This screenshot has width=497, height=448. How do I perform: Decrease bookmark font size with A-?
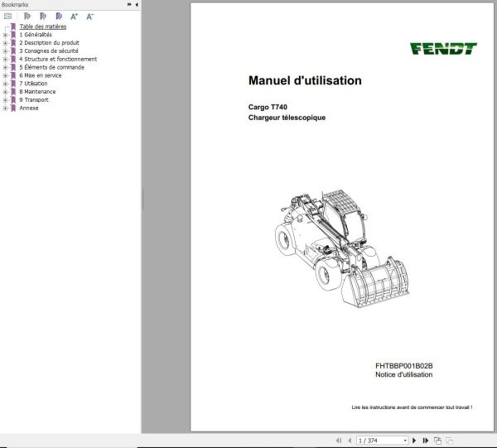(x=90, y=17)
